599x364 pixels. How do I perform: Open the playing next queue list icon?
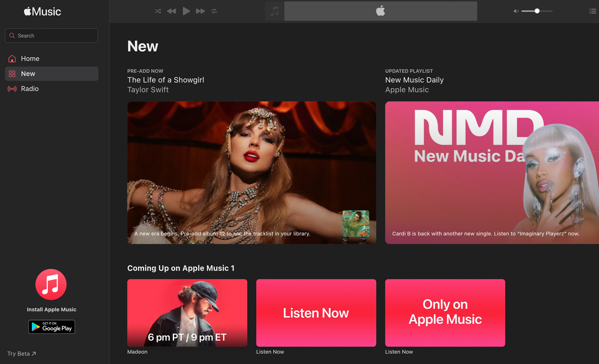593,11
